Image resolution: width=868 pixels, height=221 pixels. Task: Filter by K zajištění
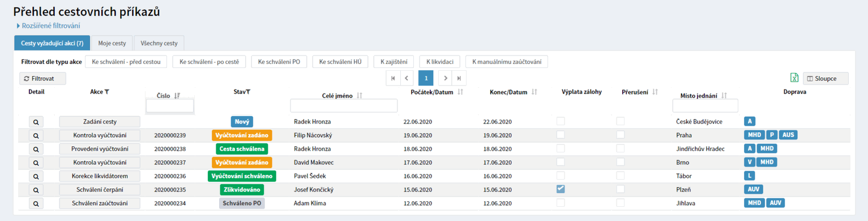point(394,62)
